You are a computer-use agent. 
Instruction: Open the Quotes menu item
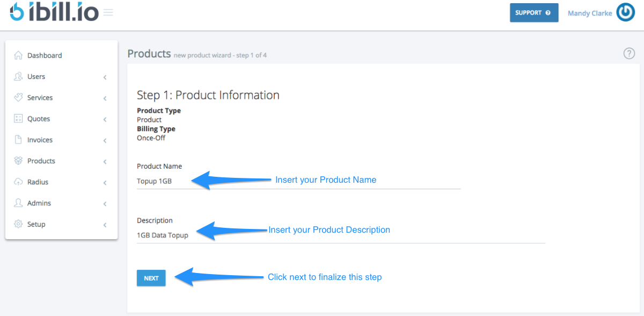40,118
